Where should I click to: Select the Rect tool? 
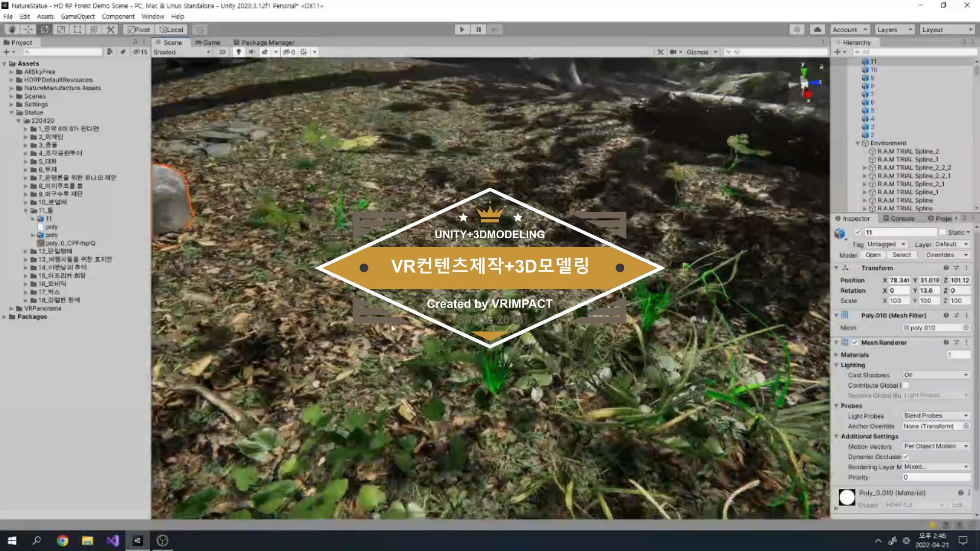pos(77,30)
